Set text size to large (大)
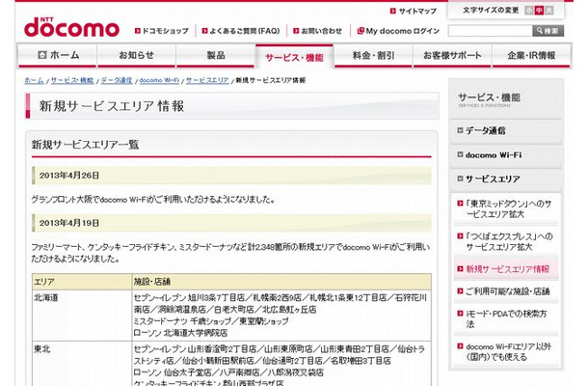The image size is (588, 386). 549,11
